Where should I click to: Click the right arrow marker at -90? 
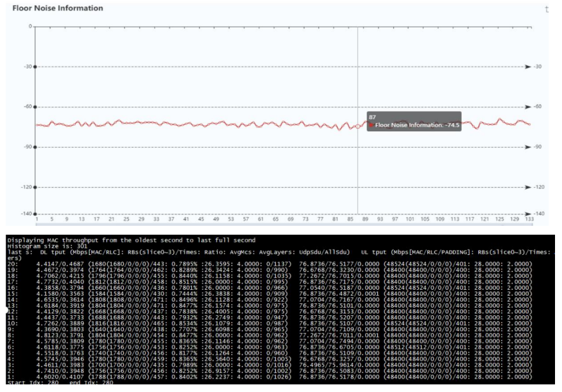coord(527,147)
